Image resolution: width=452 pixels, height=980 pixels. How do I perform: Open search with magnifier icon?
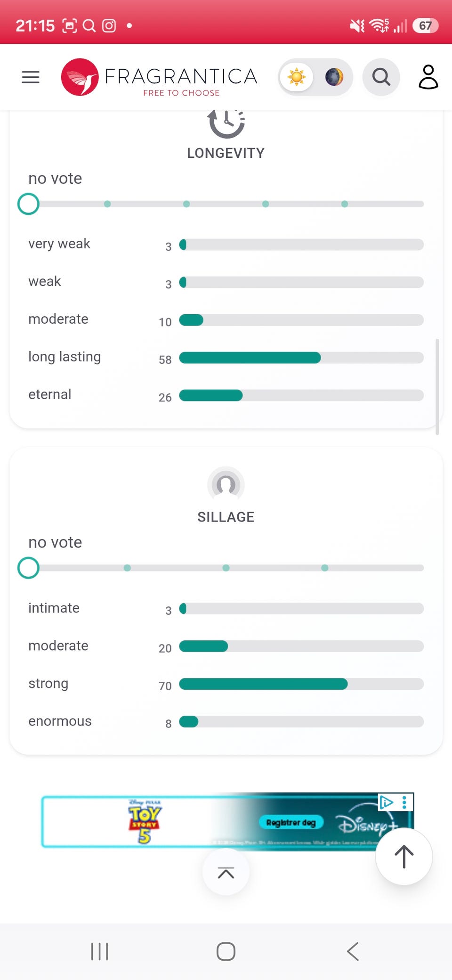tap(381, 77)
